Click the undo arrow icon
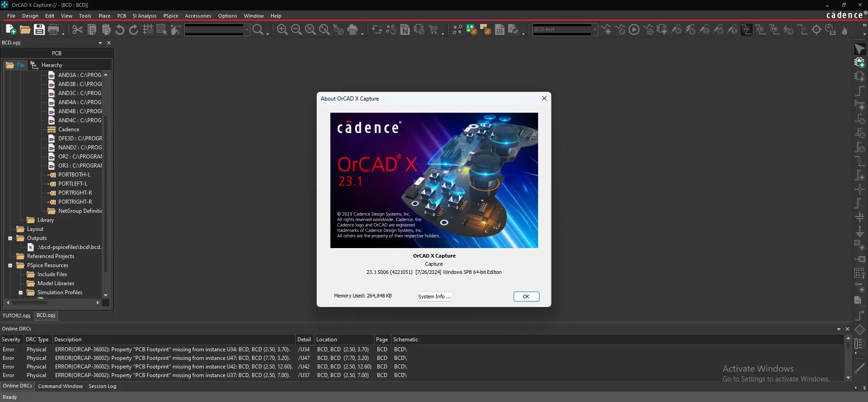Image resolution: width=868 pixels, height=402 pixels. pyautogui.click(x=120, y=30)
